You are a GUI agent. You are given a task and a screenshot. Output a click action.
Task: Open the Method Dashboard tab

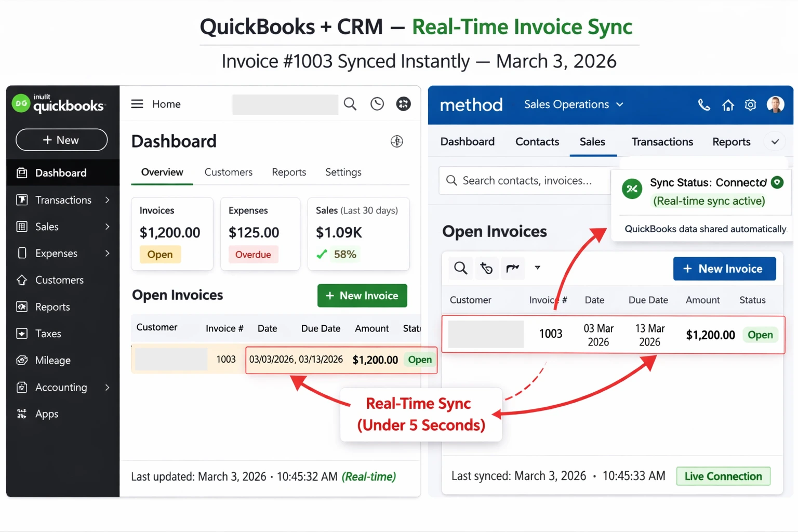[x=468, y=142]
